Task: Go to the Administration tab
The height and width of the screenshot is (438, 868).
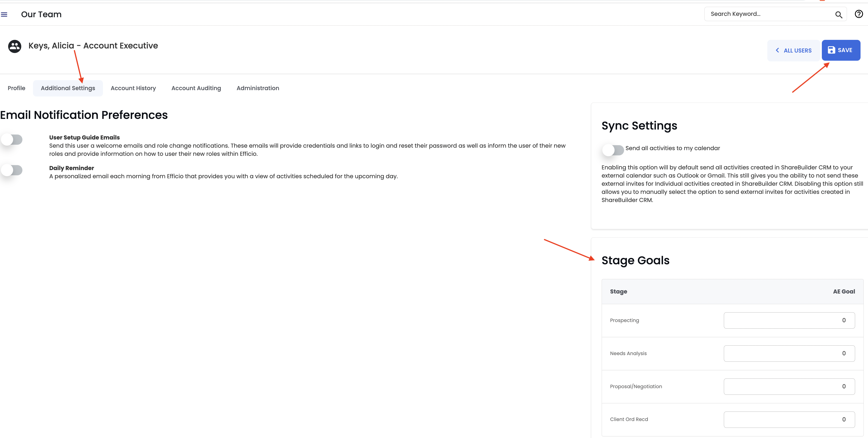Action: (258, 88)
